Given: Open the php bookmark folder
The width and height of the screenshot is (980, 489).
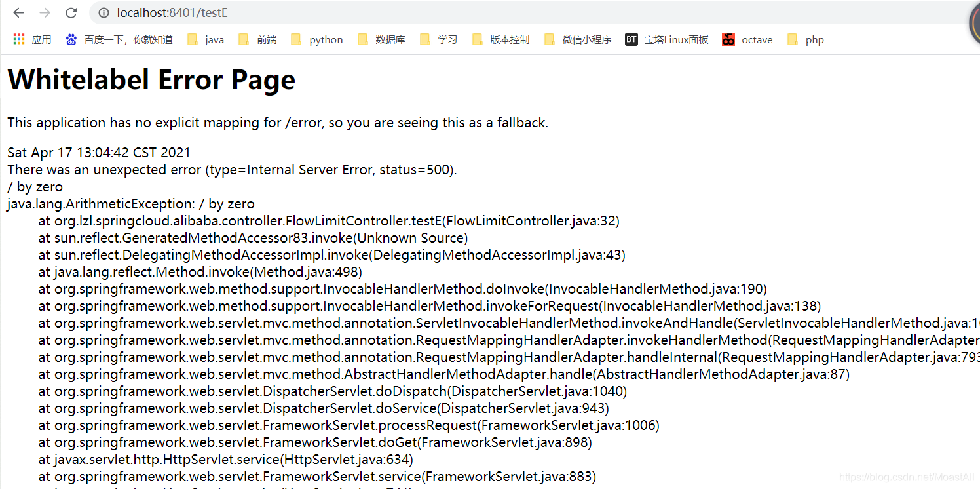Looking at the screenshot, I should [x=806, y=40].
